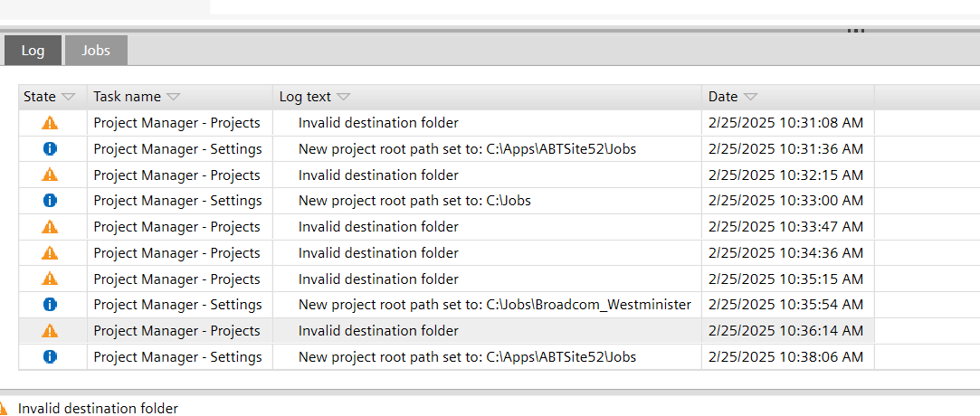Screen dimensions: 980x416
Task: Click warning icon of 10:33:47 AM entry
Action: (50, 227)
